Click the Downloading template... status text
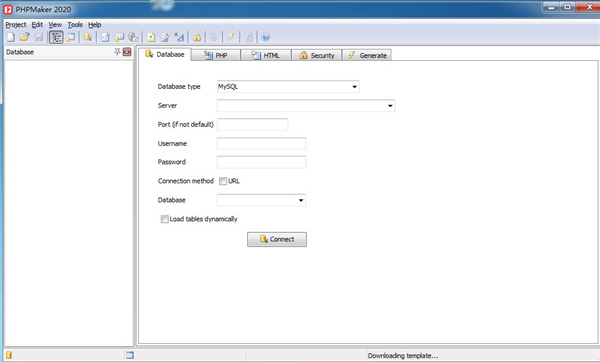 point(403,355)
